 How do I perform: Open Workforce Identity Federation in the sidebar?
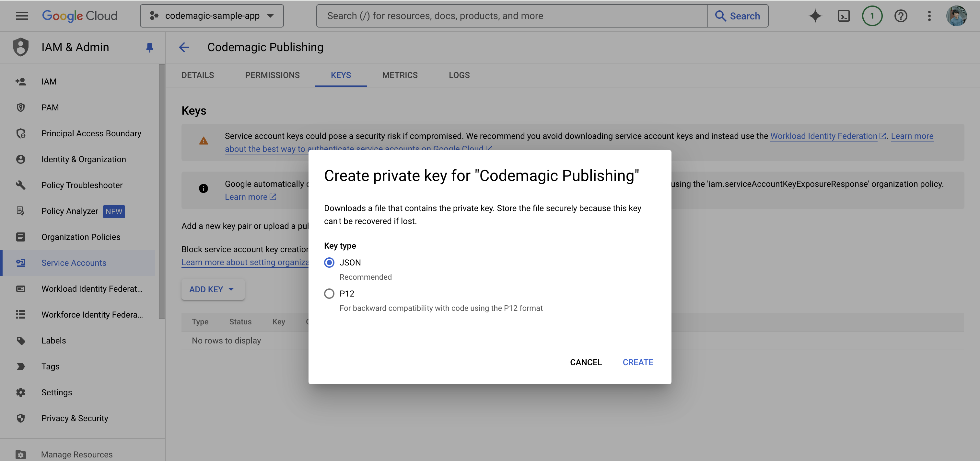tap(77, 314)
